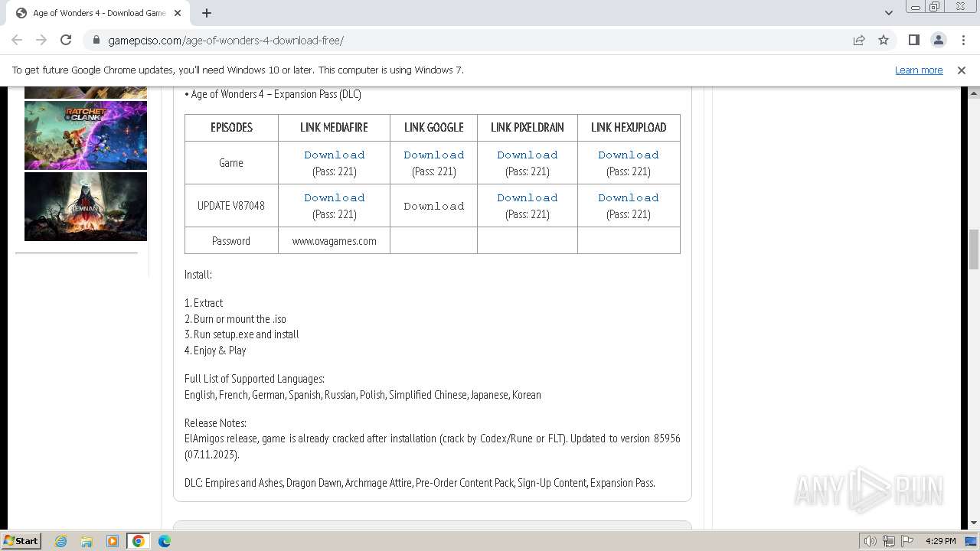Viewport: 980px width, 551px height.
Task: Download UPDATE V87048 via Google
Action: coord(434,206)
